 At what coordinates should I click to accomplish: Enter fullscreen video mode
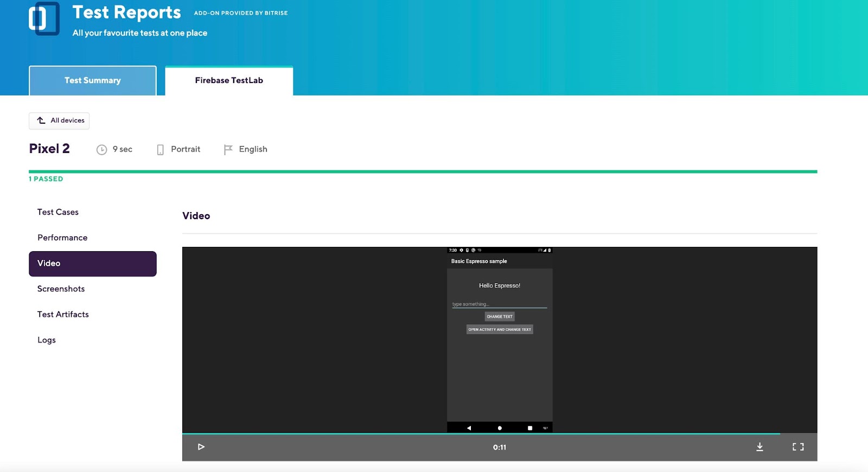pyautogui.click(x=798, y=447)
